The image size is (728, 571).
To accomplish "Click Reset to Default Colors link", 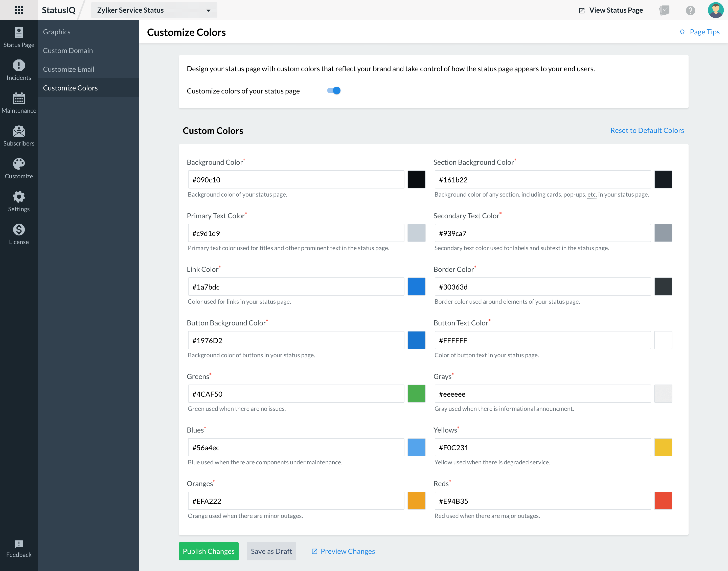I will 647,130.
